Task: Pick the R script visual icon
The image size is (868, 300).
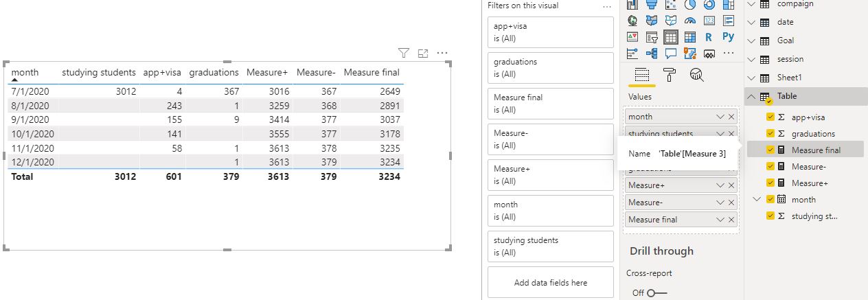Action: pyautogui.click(x=709, y=37)
